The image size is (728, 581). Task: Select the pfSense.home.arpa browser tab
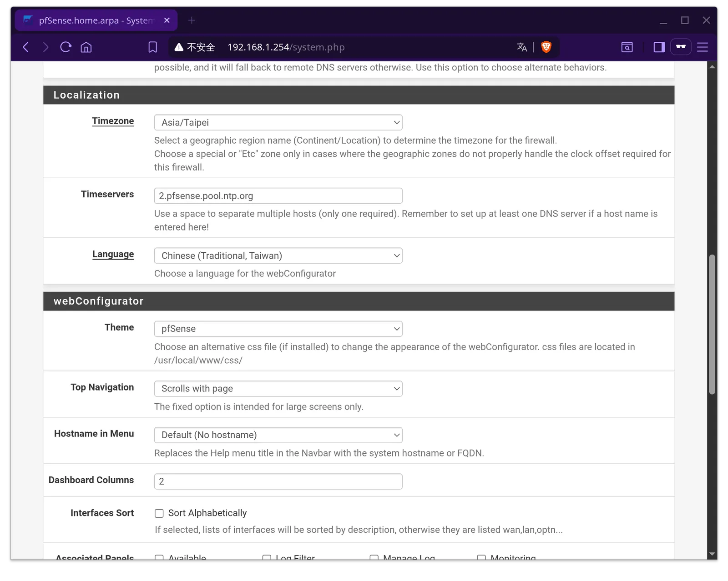pyautogui.click(x=96, y=20)
